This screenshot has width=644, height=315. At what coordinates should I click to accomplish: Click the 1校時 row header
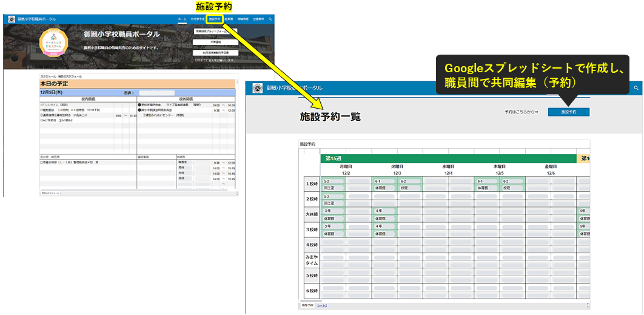(x=312, y=184)
